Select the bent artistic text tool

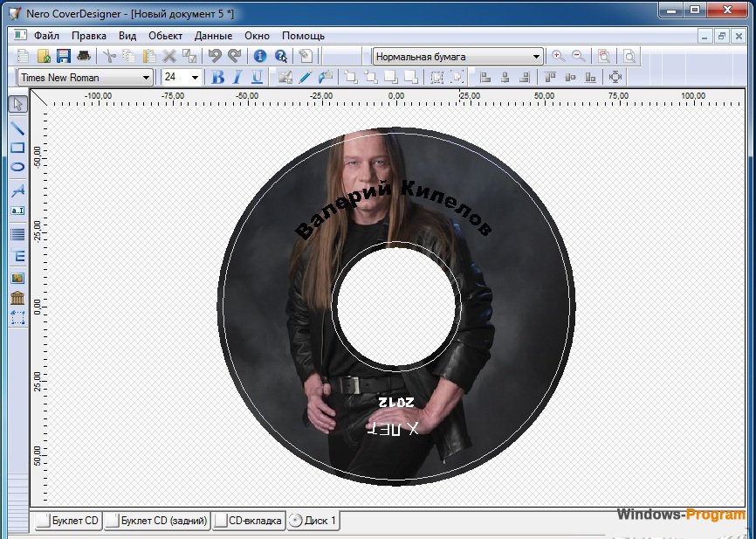[x=17, y=190]
